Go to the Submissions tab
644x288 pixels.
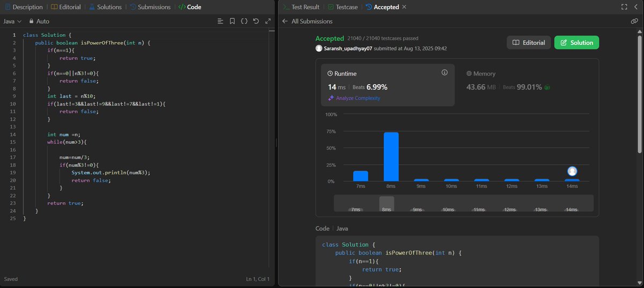pyautogui.click(x=150, y=7)
